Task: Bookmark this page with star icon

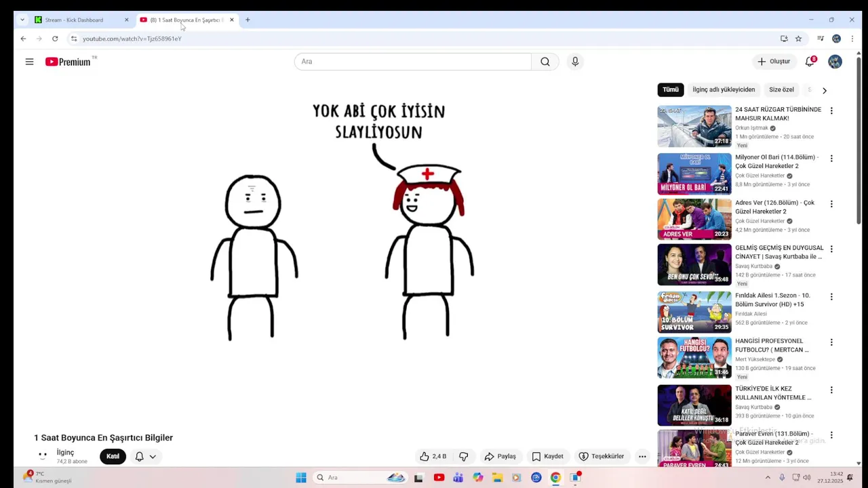Action: [x=798, y=39]
